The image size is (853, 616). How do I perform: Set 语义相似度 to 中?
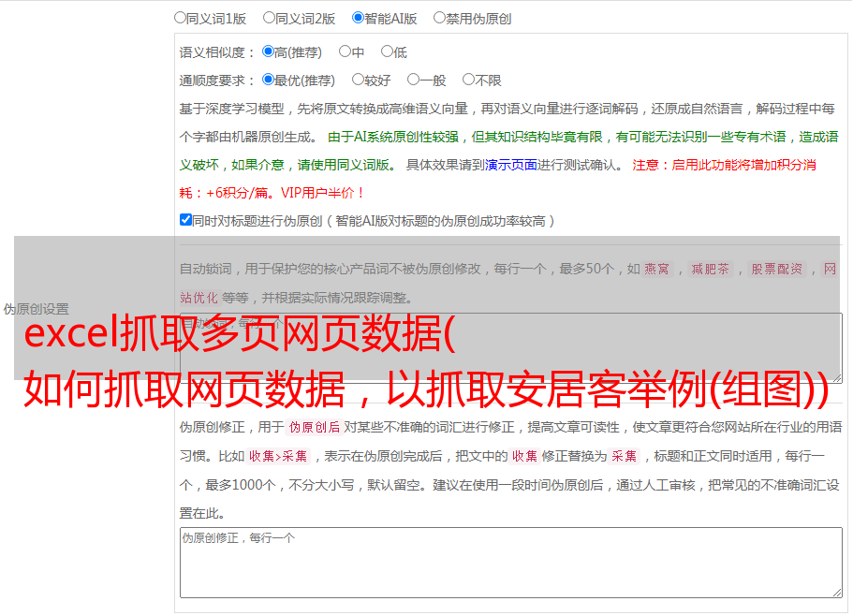pos(345,51)
